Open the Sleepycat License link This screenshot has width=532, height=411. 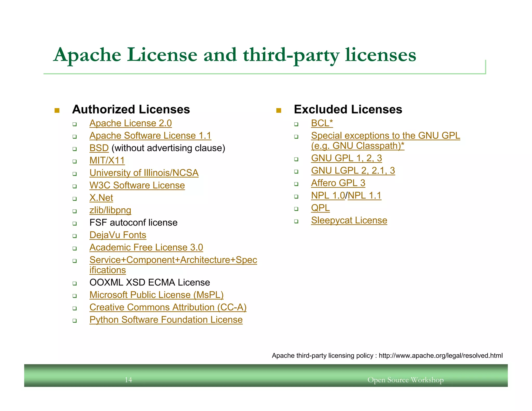point(349,221)
